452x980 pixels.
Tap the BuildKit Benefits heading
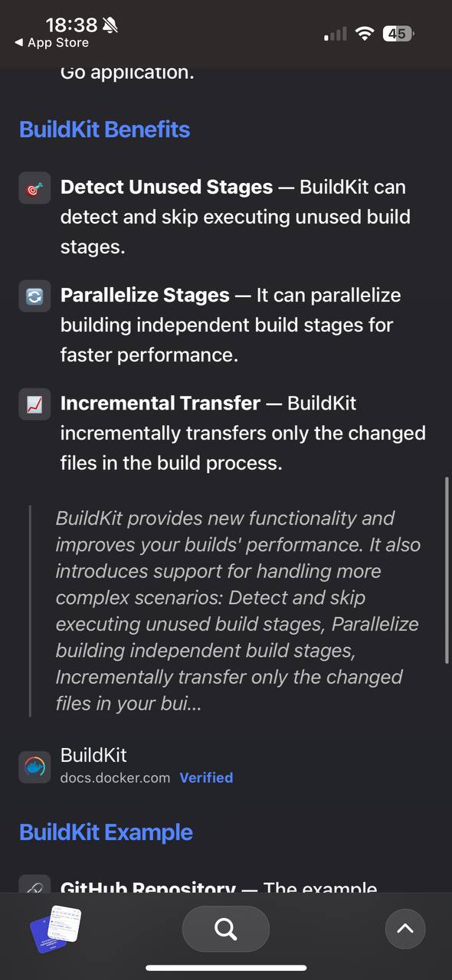104,129
